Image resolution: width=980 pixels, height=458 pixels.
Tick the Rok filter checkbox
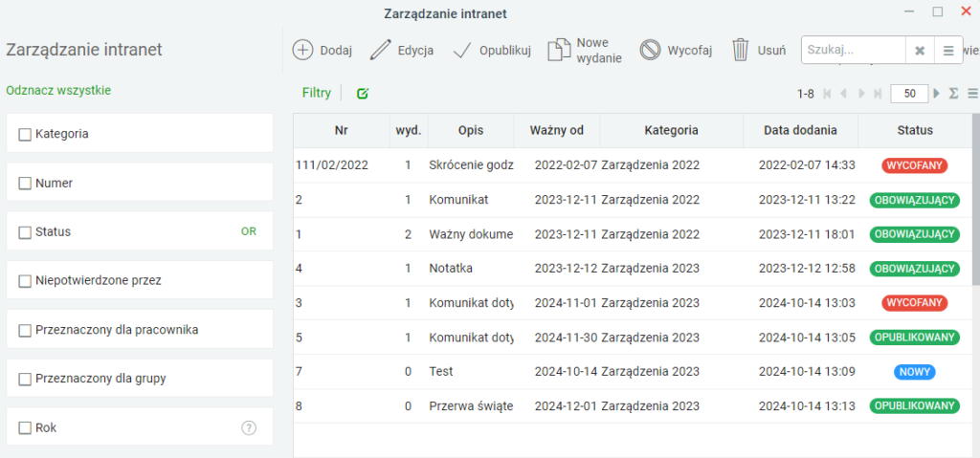25,428
